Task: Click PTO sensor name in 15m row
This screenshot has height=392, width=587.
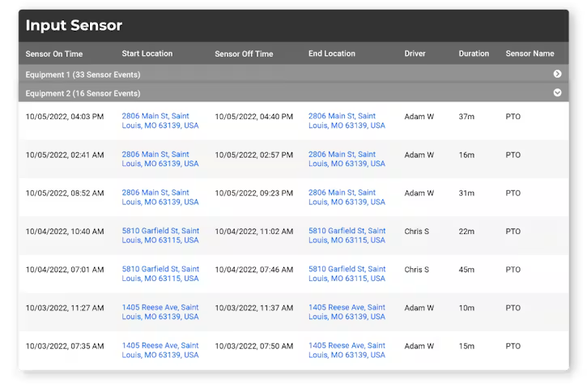Action: coord(513,346)
